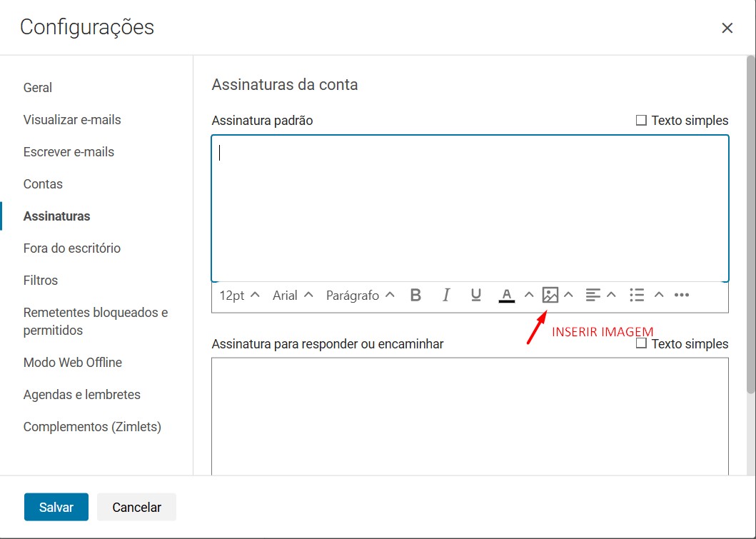Toggle bold formatting in signature toolbar
Viewport: 756px width, 539px height.
tap(415, 295)
